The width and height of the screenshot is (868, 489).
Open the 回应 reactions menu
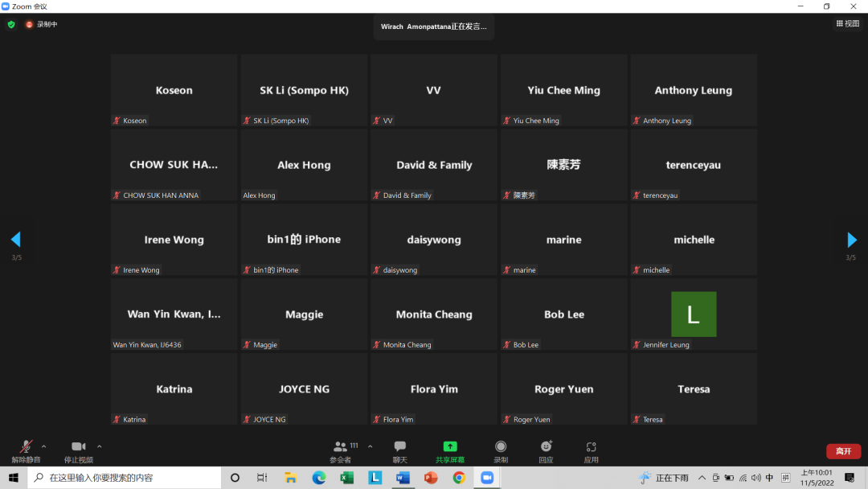pos(546,451)
